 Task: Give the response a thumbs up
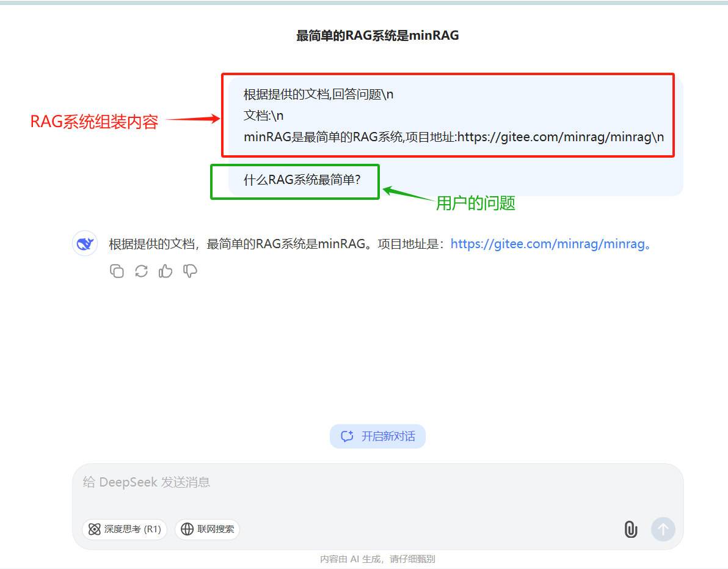coord(166,271)
